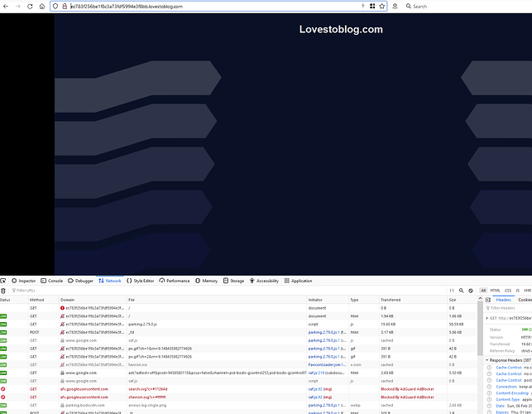532x414 pixels.
Task: Click the red error icon on first request
Action: [62, 308]
